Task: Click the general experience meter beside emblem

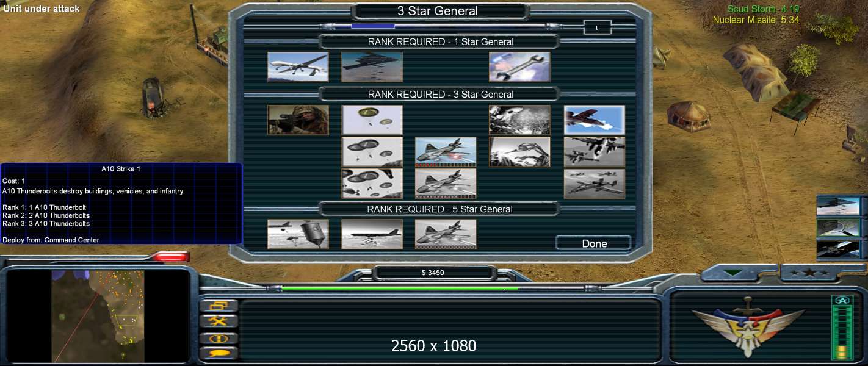Action: tap(841, 328)
